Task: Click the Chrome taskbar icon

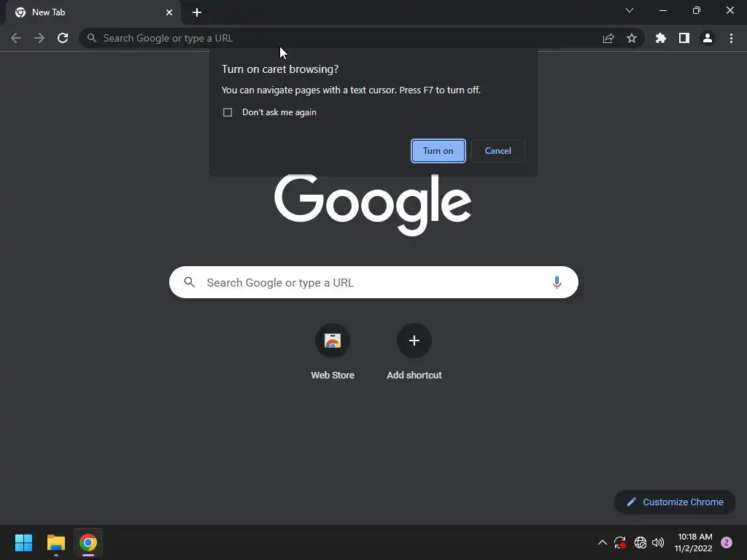Action: coord(88,542)
